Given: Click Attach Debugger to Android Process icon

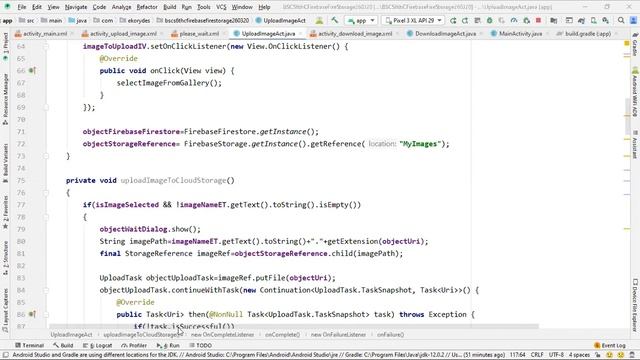Looking at the screenshot, I should click(x=527, y=20).
